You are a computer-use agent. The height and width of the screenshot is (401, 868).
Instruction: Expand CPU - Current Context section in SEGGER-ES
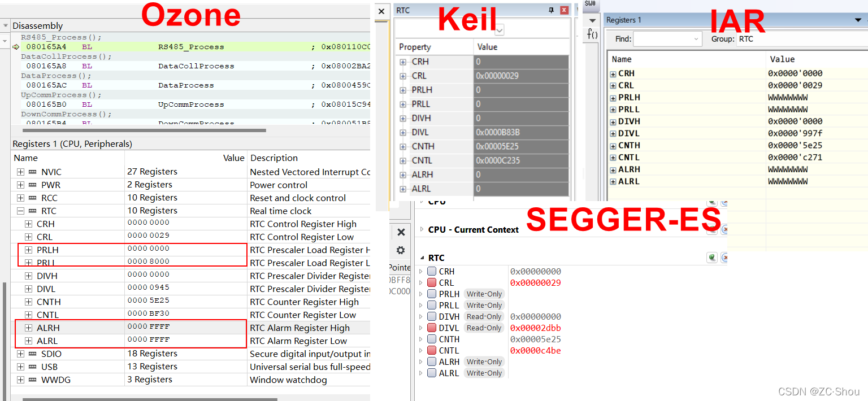pos(422,230)
